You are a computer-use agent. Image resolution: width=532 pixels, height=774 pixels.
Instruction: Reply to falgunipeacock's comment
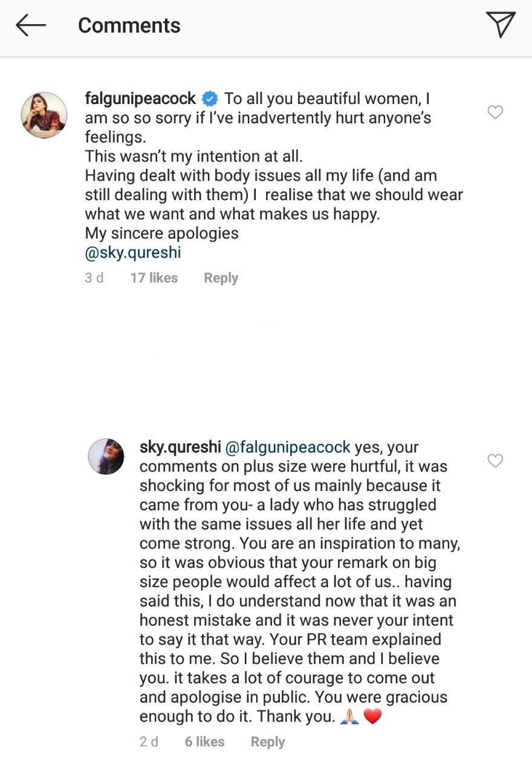click(x=221, y=278)
